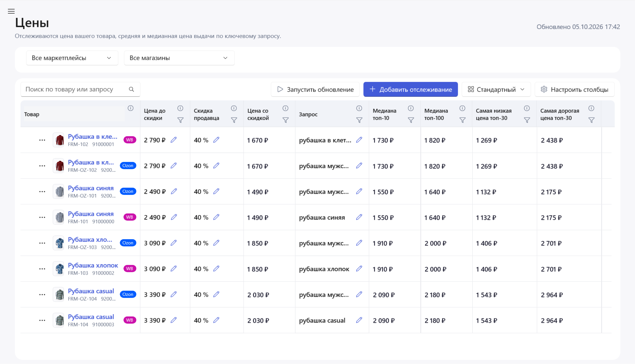Edit query рубашка casual pencil icon
The height and width of the screenshot is (364, 635).
[x=359, y=320]
